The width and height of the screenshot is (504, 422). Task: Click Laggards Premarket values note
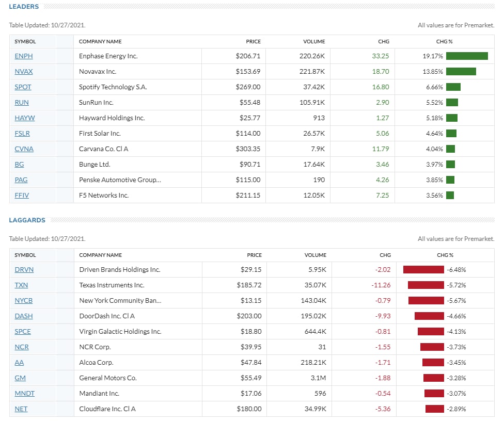456,239
